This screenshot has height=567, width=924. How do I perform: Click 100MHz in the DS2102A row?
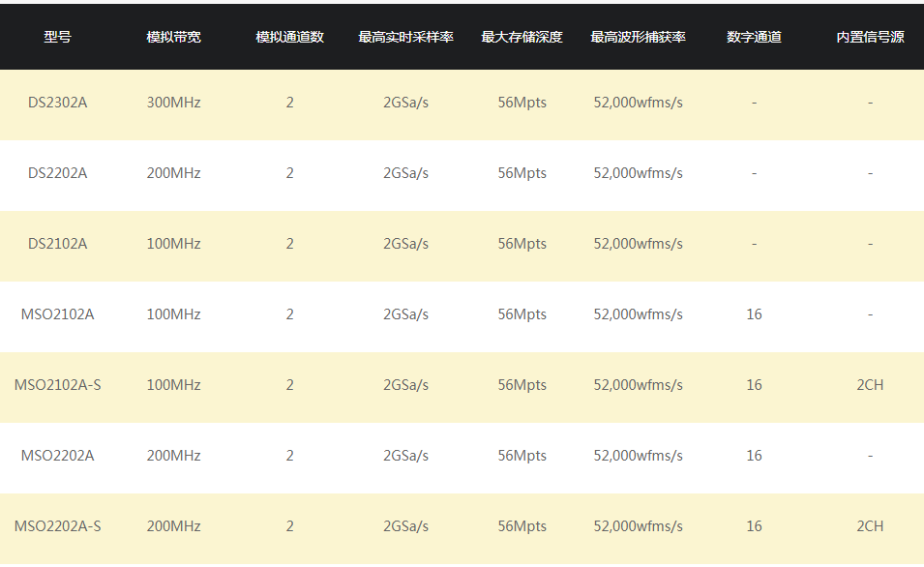173,244
